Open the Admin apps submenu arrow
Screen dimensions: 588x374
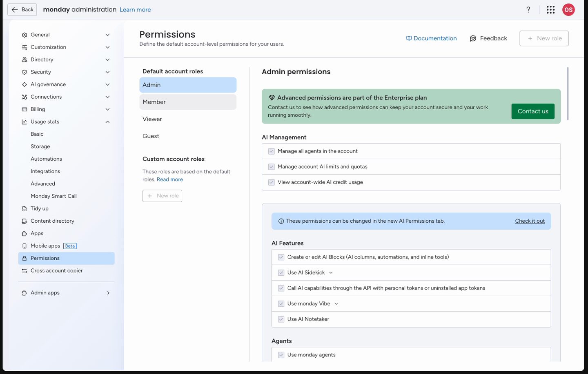point(108,293)
